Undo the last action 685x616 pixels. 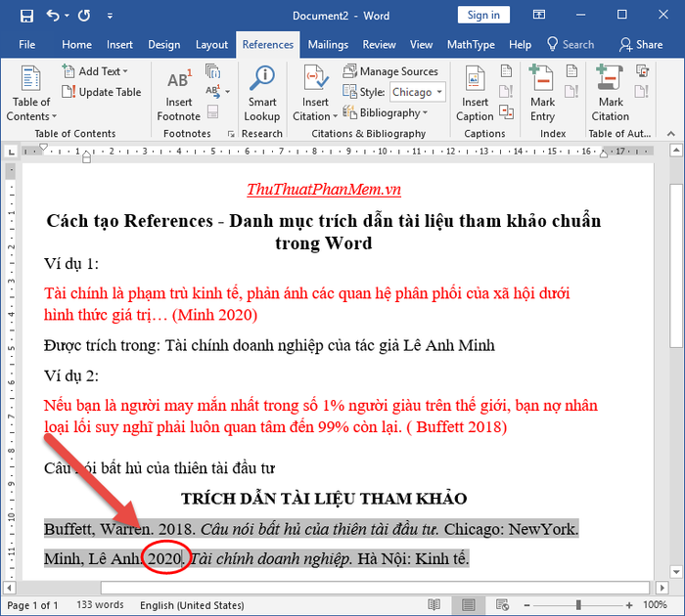coord(53,16)
